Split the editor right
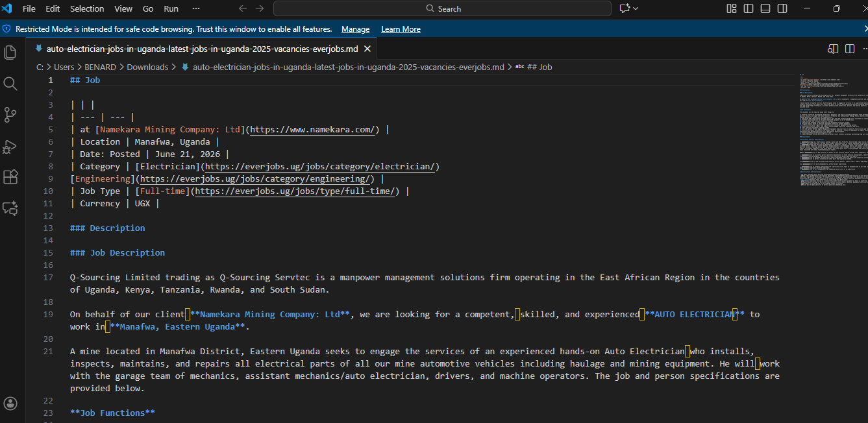The height and width of the screenshot is (423, 868). pyautogui.click(x=850, y=49)
